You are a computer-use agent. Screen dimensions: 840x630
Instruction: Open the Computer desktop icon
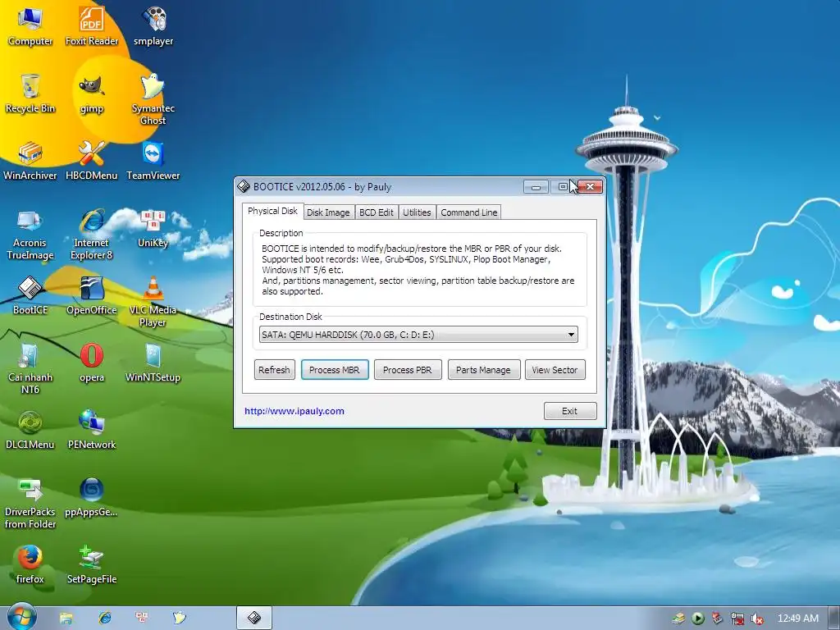click(30, 27)
